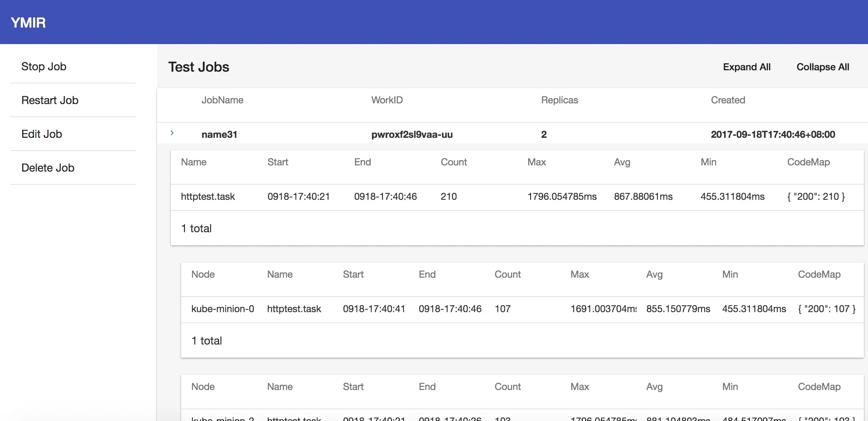Open Edit Job from sidebar

[x=42, y=134]
